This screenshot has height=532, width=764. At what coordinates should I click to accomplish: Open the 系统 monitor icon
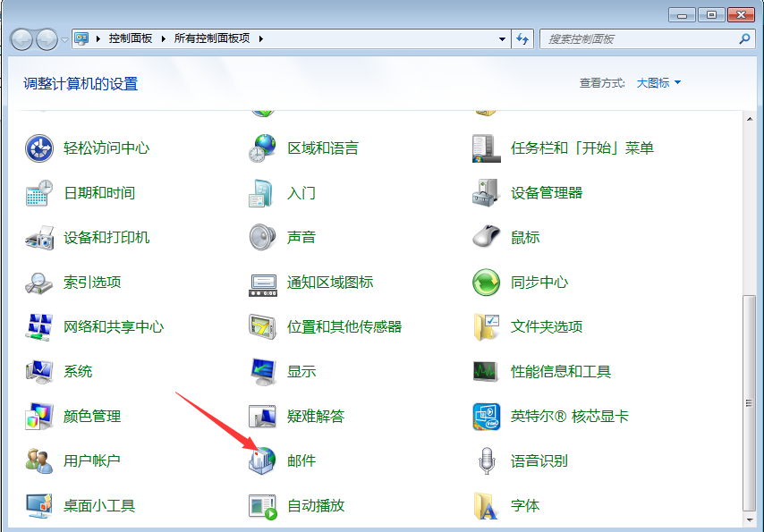39,372
